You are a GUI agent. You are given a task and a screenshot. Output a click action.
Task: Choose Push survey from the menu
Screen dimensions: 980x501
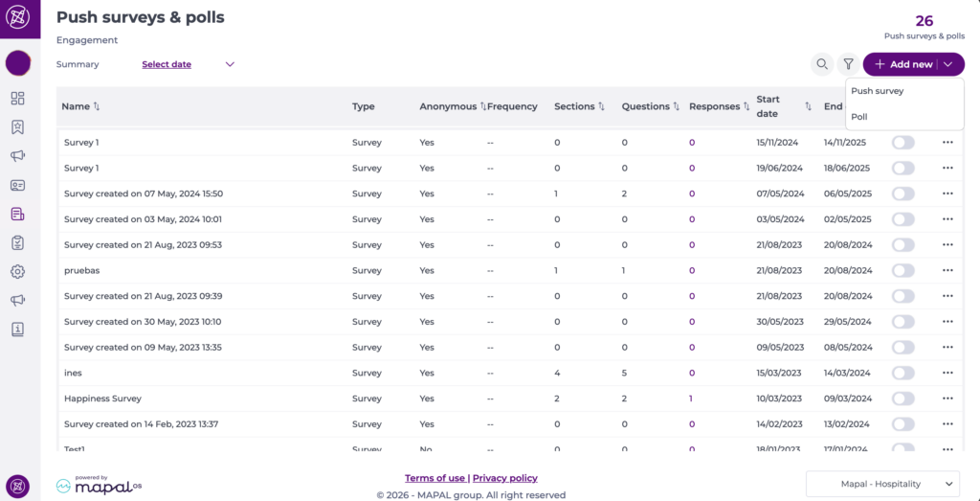click(878, 91)
